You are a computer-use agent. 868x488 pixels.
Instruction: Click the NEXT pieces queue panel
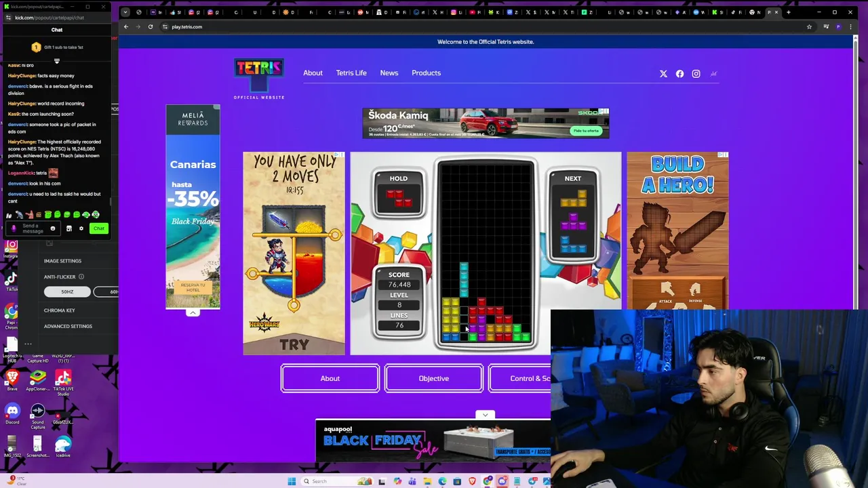[573, 217]
